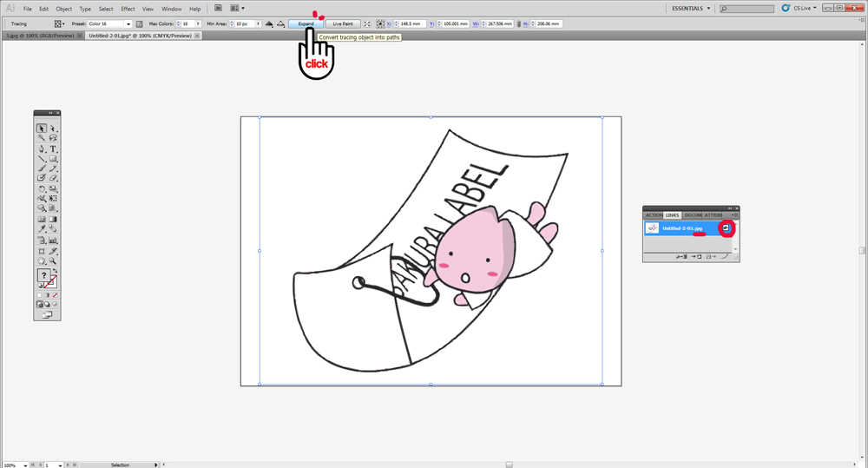Click the search field in the top bar
The width and height of the screenshot is (868, 468).
(747, 9)
